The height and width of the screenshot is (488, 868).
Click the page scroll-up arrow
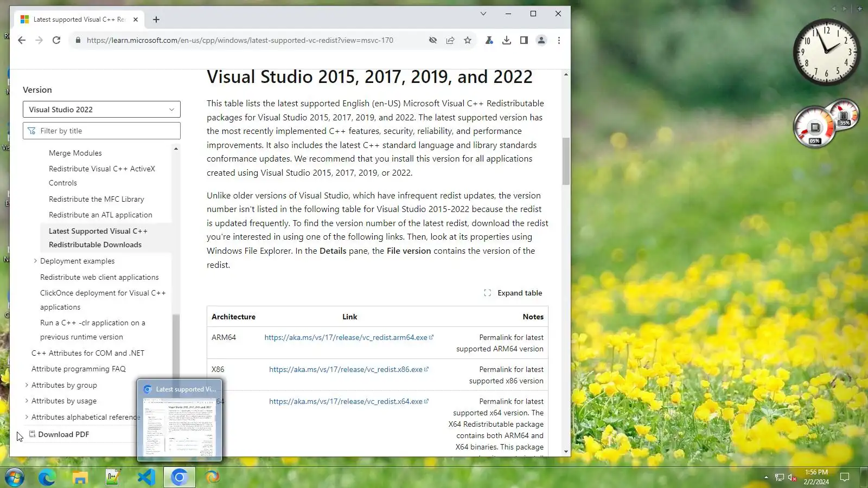tap(566, 74)
